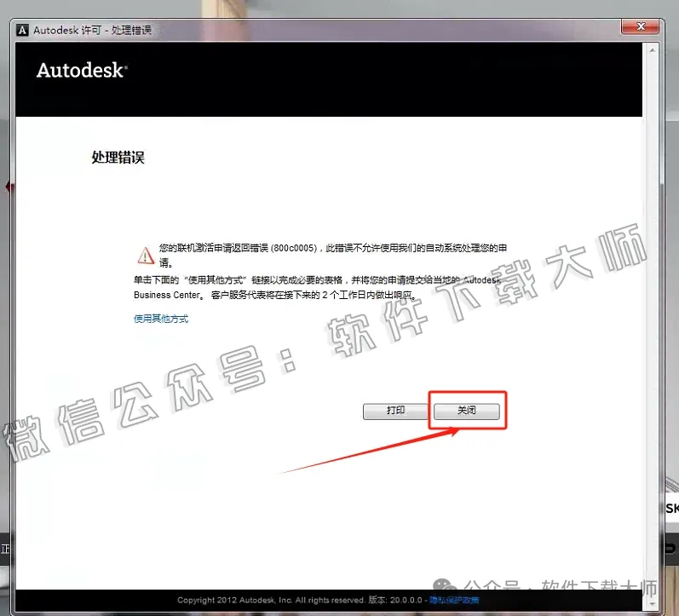Click the red warning triangle icon
This screenshot has width=679, height=616.
tap(146, 255)
